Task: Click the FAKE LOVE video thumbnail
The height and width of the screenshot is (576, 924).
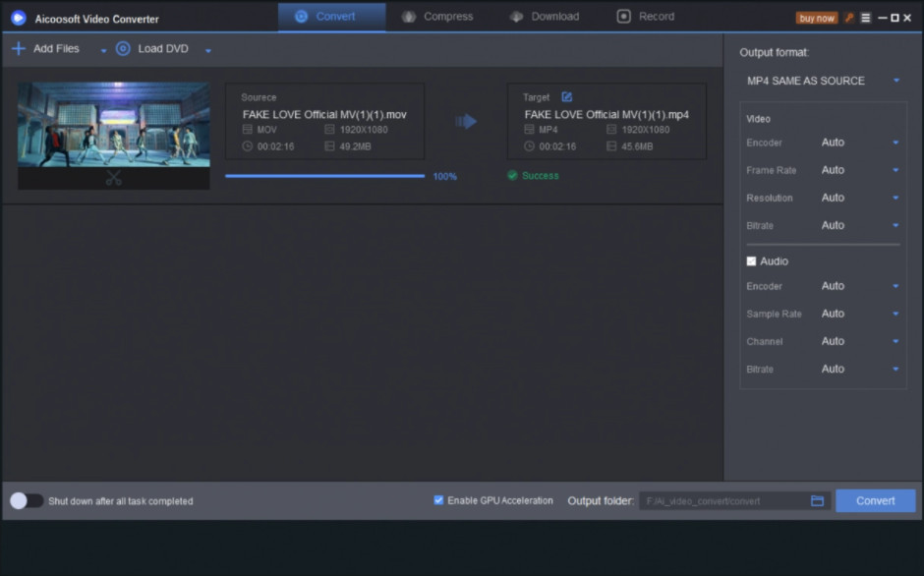Action: [114, 125]
